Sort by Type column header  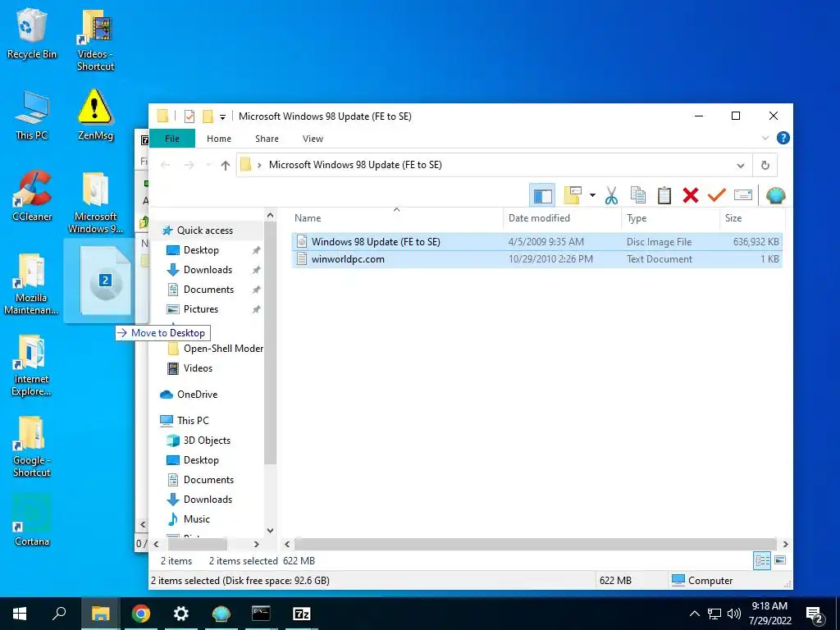pyautogui.click(x=671, y=218)
